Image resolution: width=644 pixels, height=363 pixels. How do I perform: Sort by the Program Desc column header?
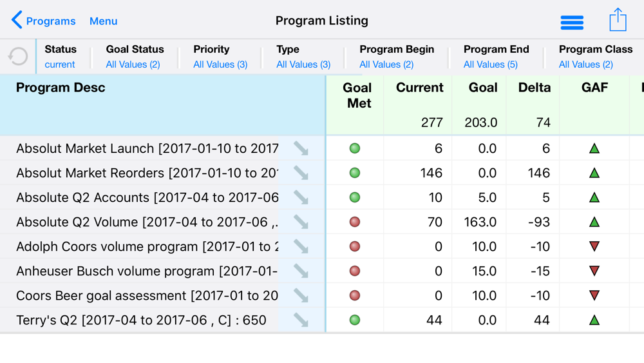[61, 88]
